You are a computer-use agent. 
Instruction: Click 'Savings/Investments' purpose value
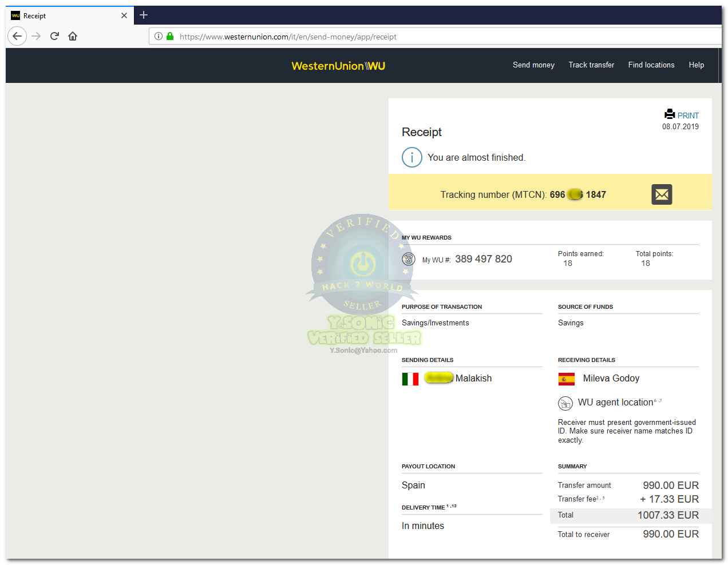click(436, 323)
